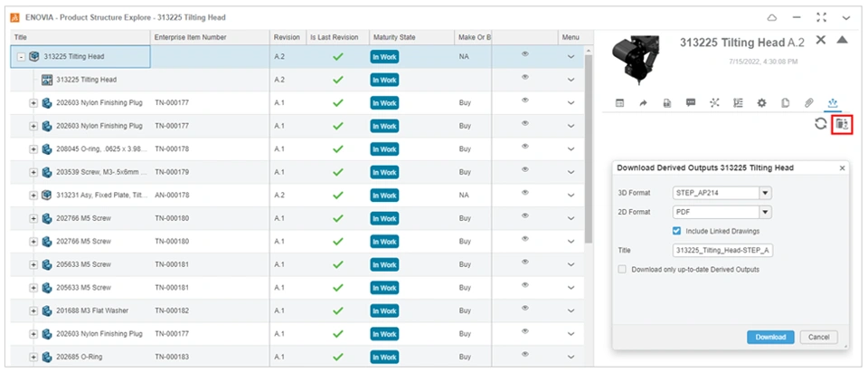Click the Title input field in the dialog
Screen dimensions: 868x373
722,250
